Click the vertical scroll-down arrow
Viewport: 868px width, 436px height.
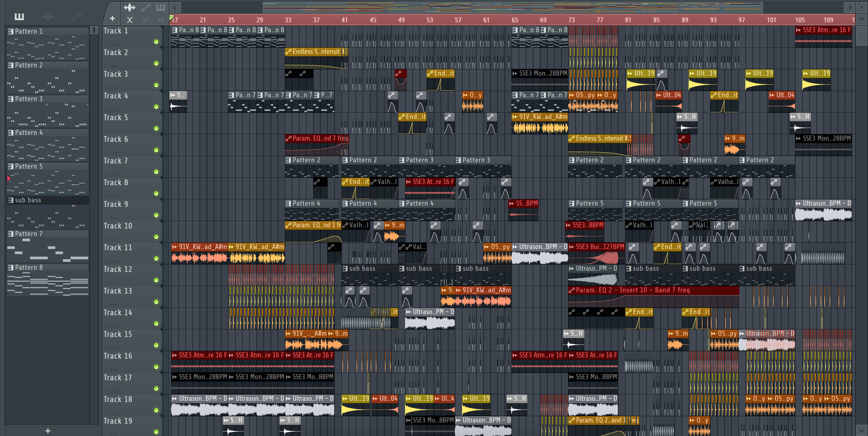[x=861, y=430]
